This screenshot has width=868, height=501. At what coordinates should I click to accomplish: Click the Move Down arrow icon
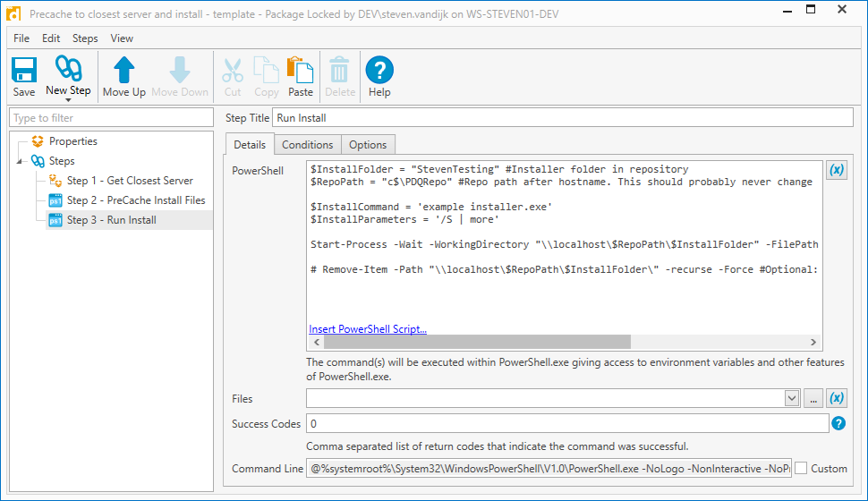tap(179, 71)
